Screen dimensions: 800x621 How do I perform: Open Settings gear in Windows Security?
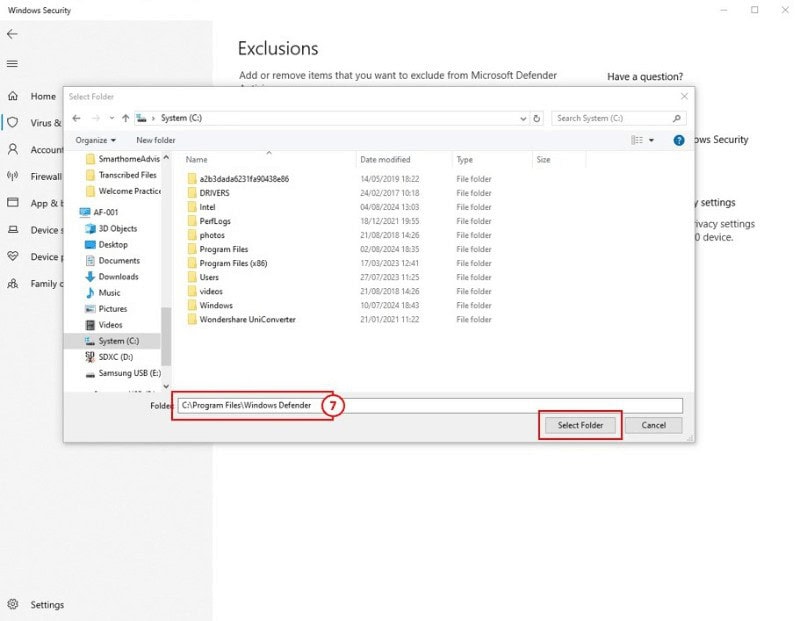click(13, 604)
